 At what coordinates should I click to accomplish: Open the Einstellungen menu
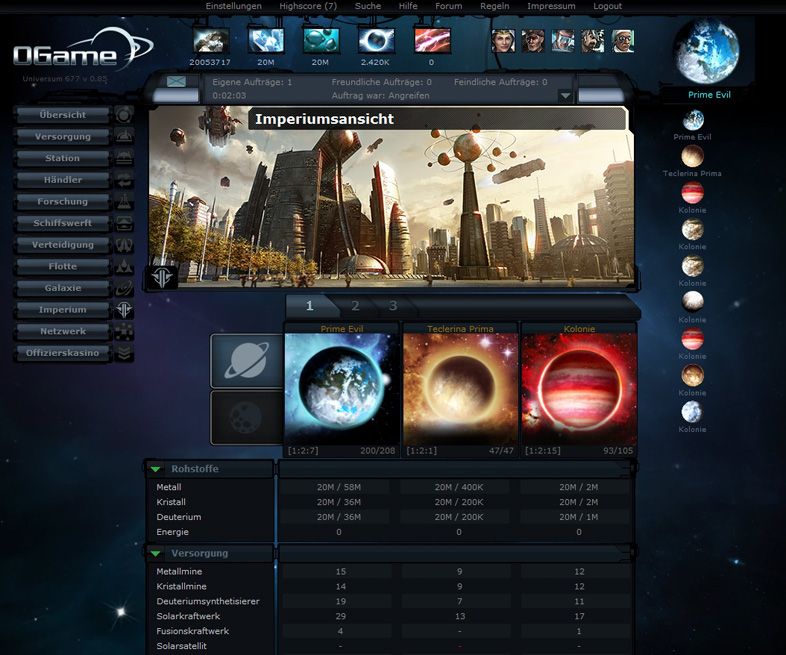(233, 6)
